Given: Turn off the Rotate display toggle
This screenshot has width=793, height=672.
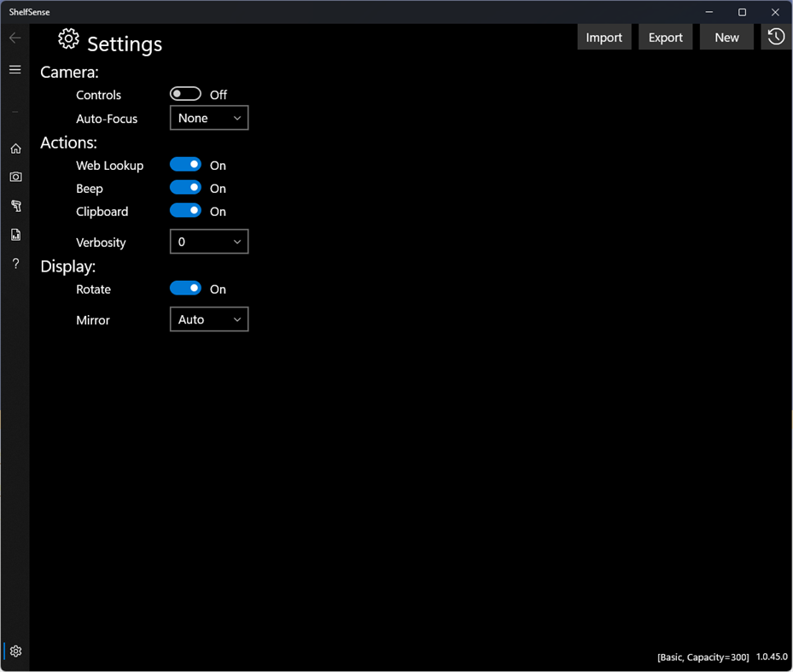Looking at the screenshot, I should coord(185,288).
